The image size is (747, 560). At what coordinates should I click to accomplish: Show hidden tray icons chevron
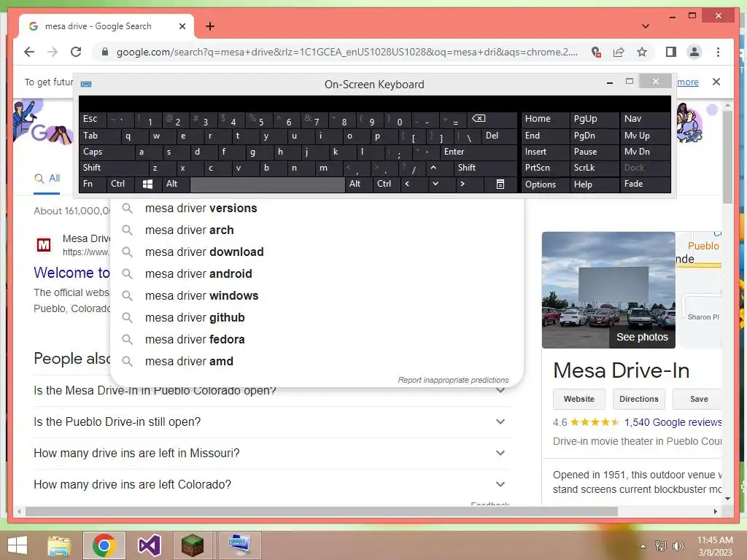643,545
